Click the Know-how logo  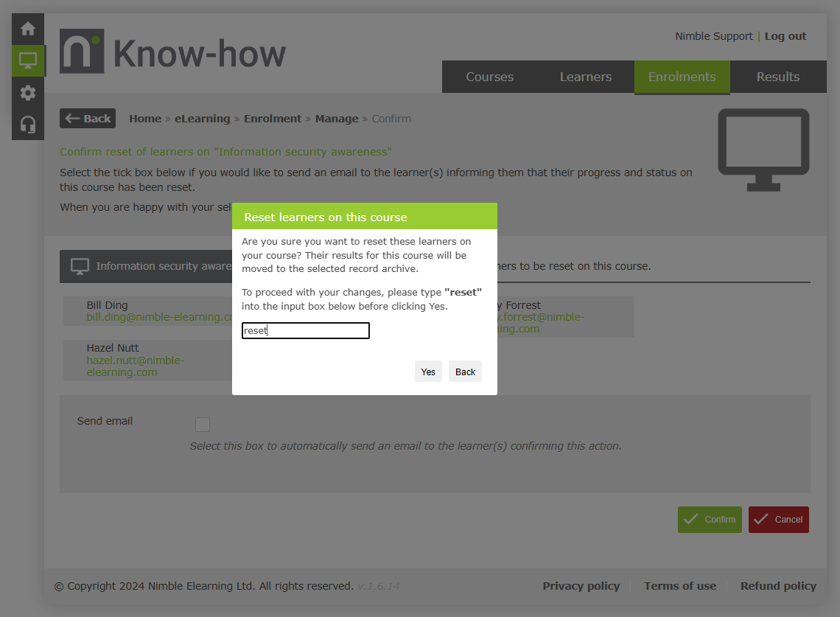click(172, 52)
